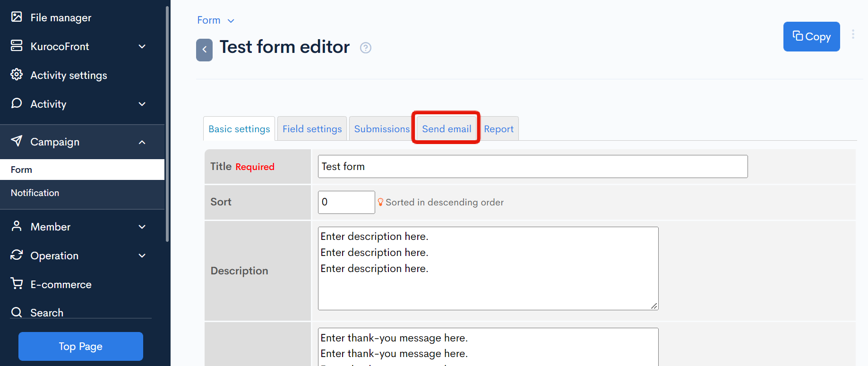868x366 pixels.
Task: Switch to the Basic settings tab
Action: pos(239,129)
